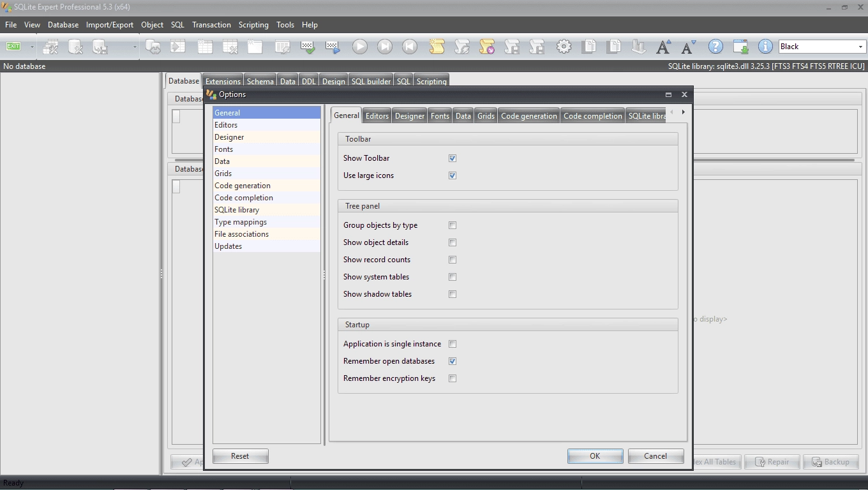The image size is (868, 490).
Task: Select File associations in the options list
Action: [267, 234]
